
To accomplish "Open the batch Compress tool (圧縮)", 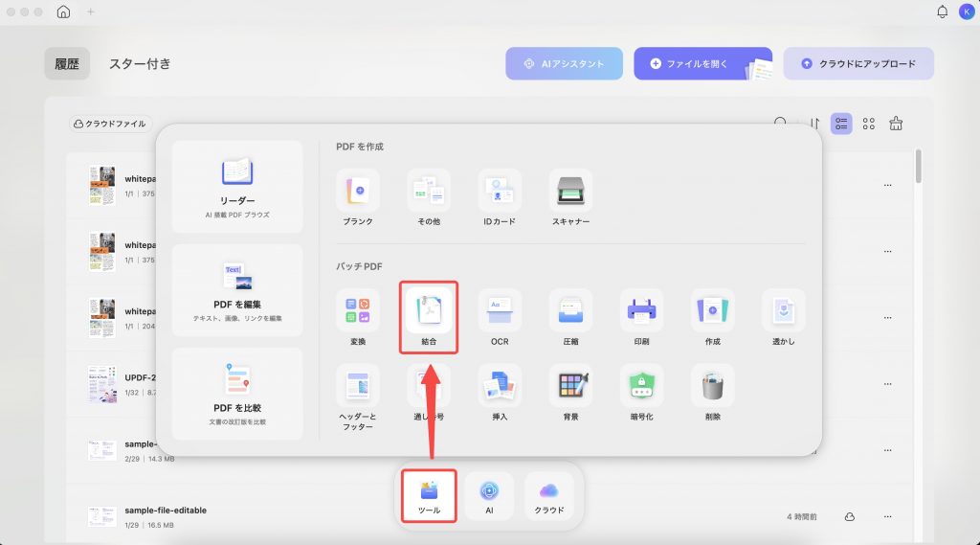I will tap(570, 310).
